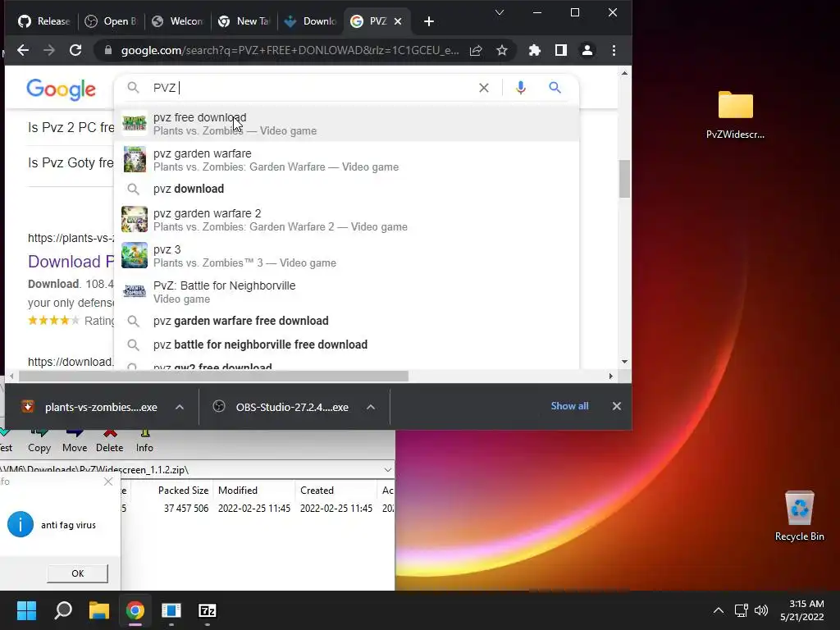Viewport: 840px width, 630px height.
Task: Open OBS-Studio exe download options chevron
Action: pos(370,407)
